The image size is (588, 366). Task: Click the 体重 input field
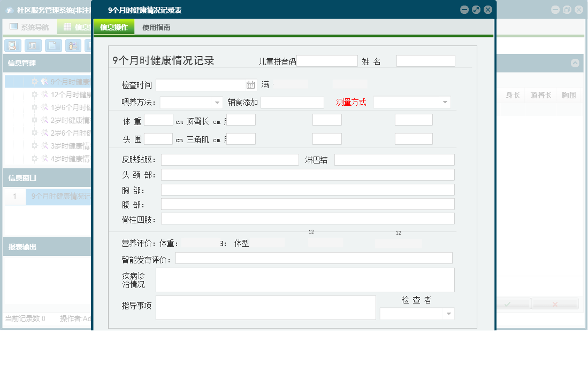click(158, 120)
